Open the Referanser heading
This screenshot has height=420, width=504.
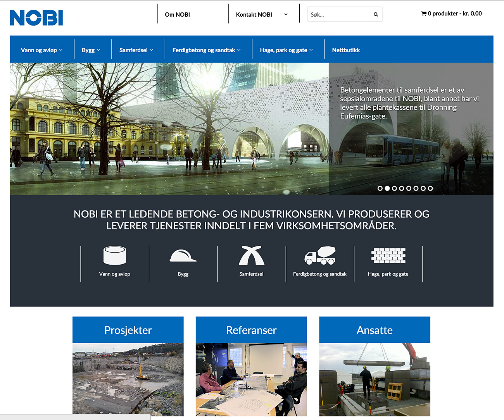click(x=251, y=330)
